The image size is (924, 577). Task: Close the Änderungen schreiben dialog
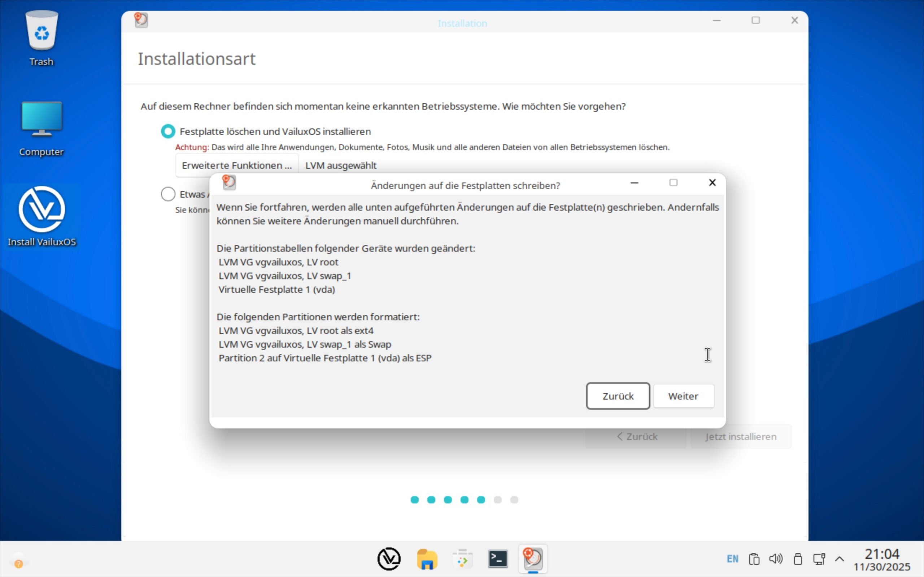[x=712, y=183]
